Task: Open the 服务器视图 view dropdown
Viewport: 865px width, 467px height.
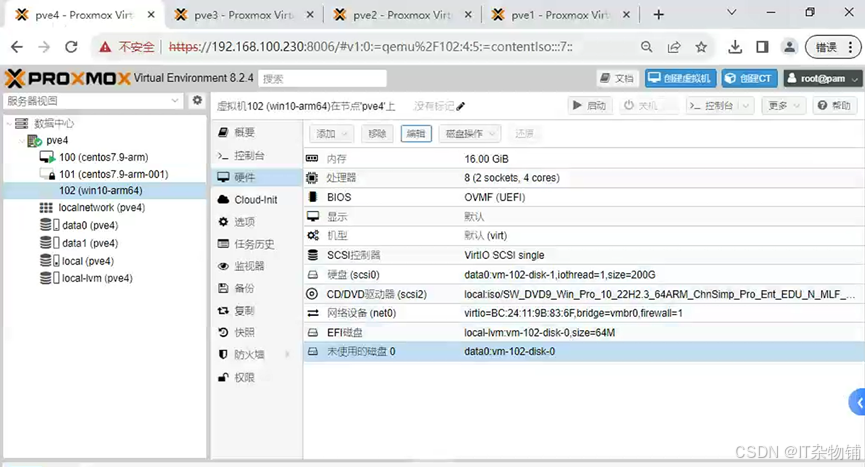Action: [175, 100]
